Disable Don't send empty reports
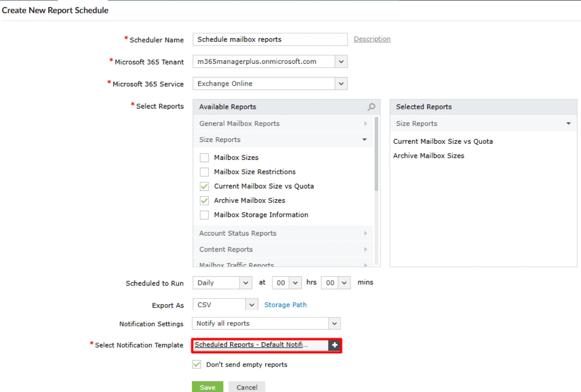 click(196, 364)
